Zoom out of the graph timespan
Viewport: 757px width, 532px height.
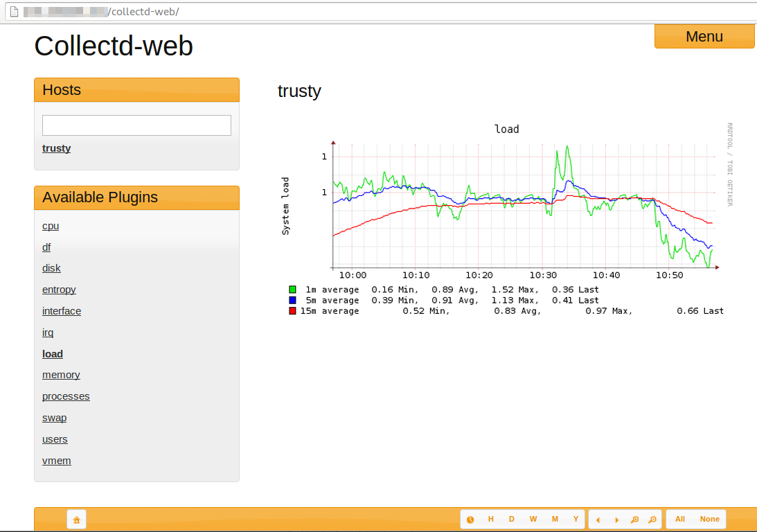coord(652,520)
